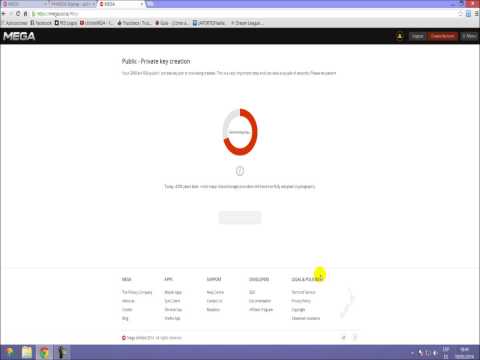
Task: Click the browser home icon
Action: (x=25, y=14)
